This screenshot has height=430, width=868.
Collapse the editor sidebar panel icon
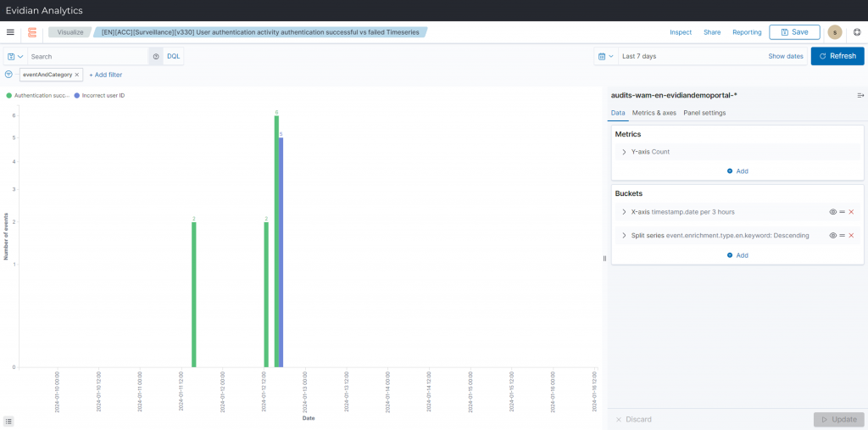point(860,95)
